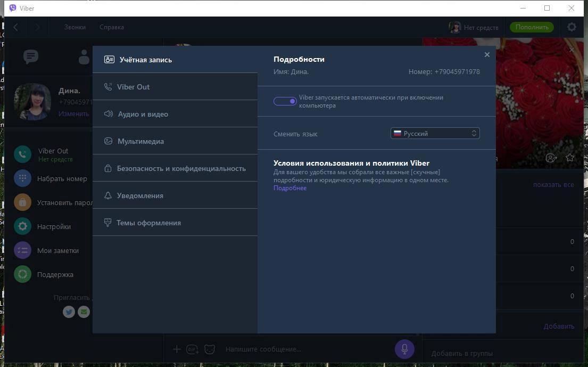Switch to Аудио и видео settings
Image resolution: width=588 pixels, height=367 pixels.
coord(175,114)
